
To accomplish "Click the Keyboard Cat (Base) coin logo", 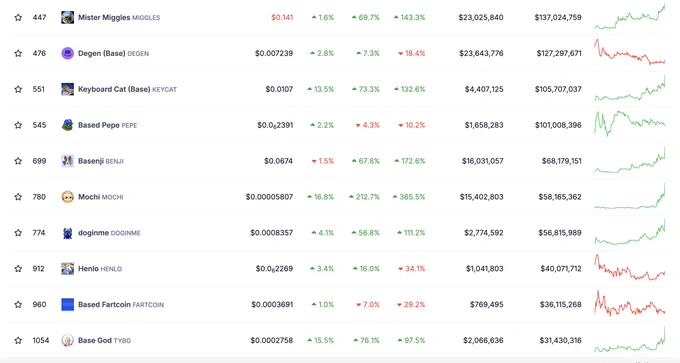I will tap(67, 89).
